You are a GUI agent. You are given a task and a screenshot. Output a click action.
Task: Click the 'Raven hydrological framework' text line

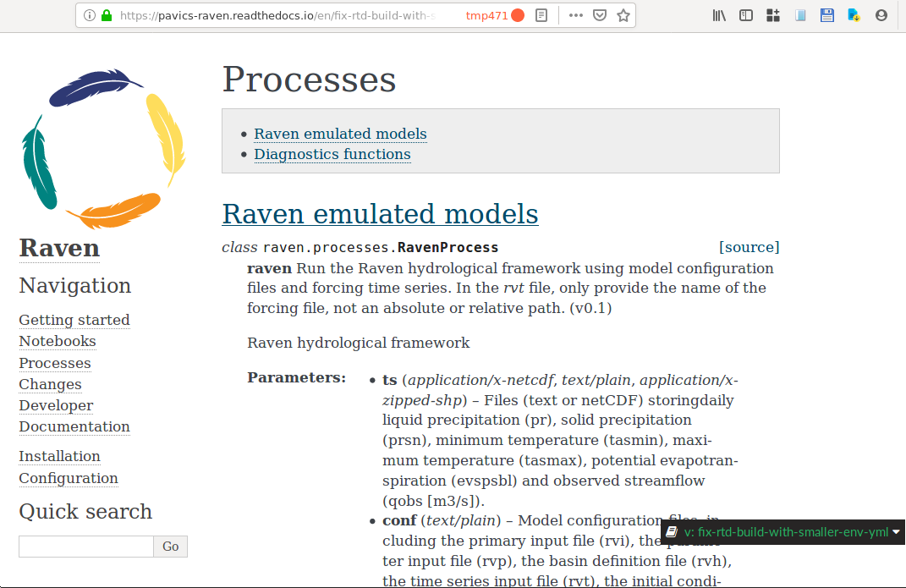(x=358, y=343)
